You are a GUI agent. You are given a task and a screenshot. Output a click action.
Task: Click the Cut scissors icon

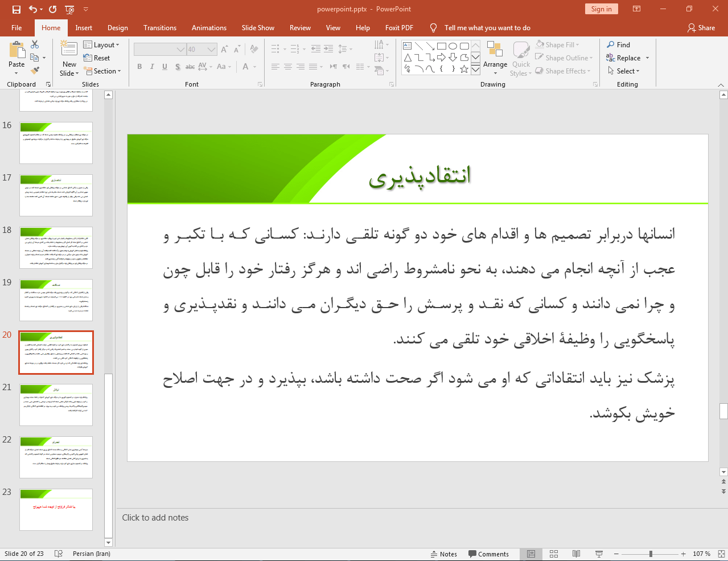tap(35, 44)
